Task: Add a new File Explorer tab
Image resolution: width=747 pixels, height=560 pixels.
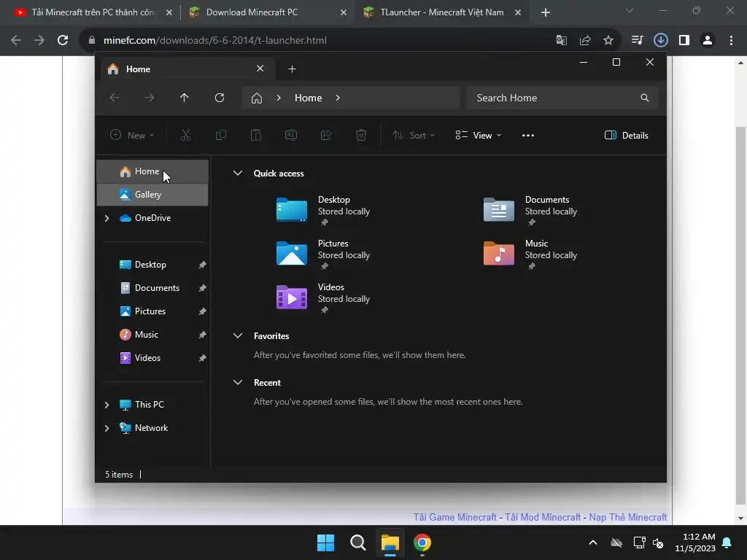Action: (292, 69)
